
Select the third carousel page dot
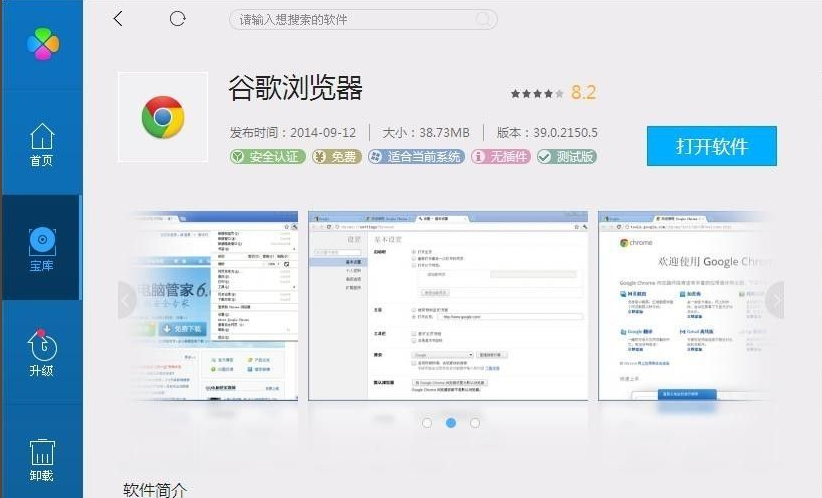click(x=475, y=423)
